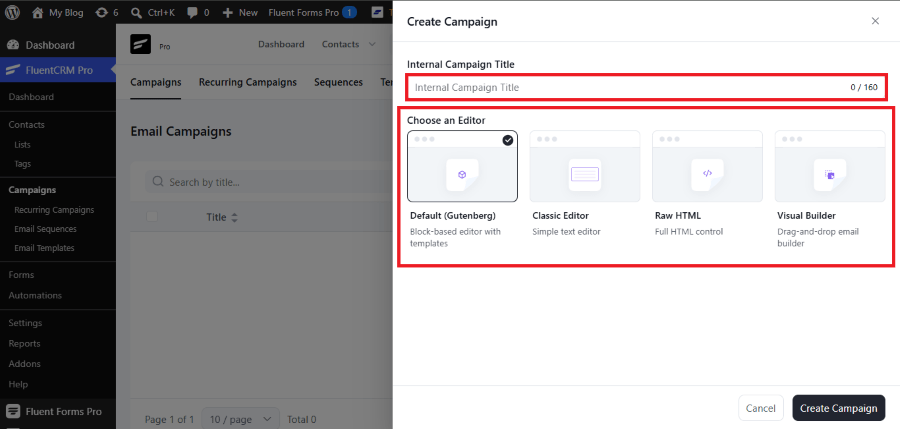
Task: Open the comments bubble icon
Action: click(193, 13)
